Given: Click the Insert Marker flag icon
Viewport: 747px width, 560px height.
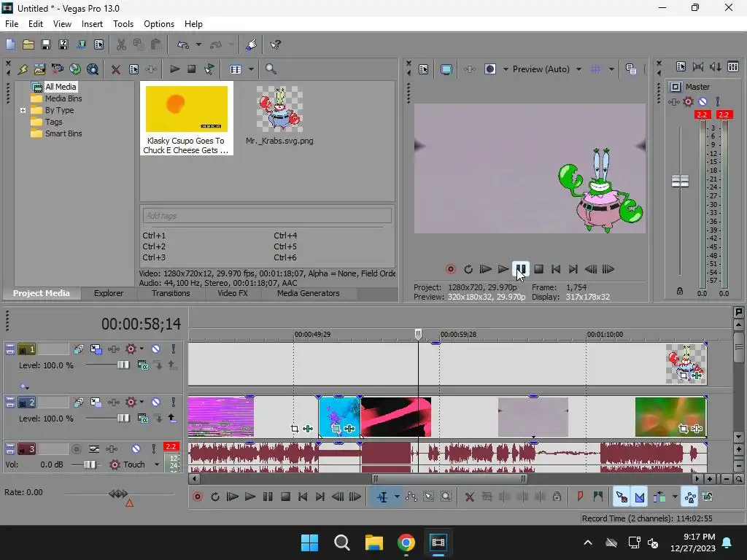Looking at the screenshot, I should coord(580,497).
